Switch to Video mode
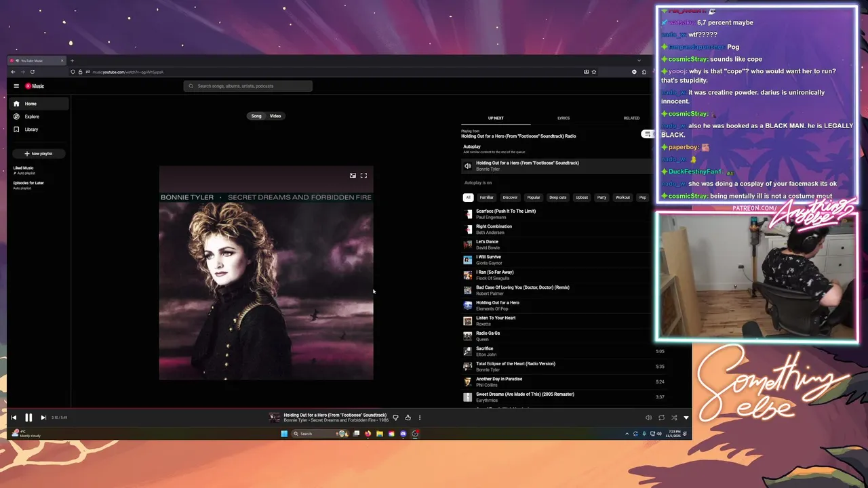Screen dimensions: 868x488 point(275,116)
